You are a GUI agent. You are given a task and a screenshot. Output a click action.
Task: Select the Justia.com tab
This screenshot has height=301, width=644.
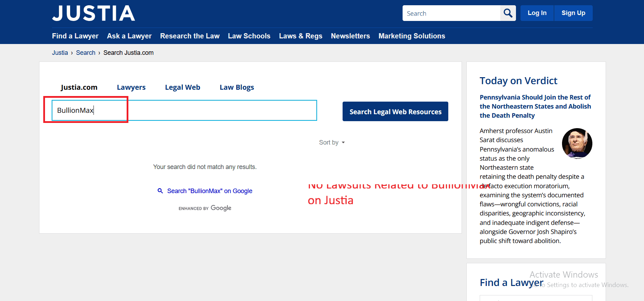pyautogui.click(x=79, y=87)
